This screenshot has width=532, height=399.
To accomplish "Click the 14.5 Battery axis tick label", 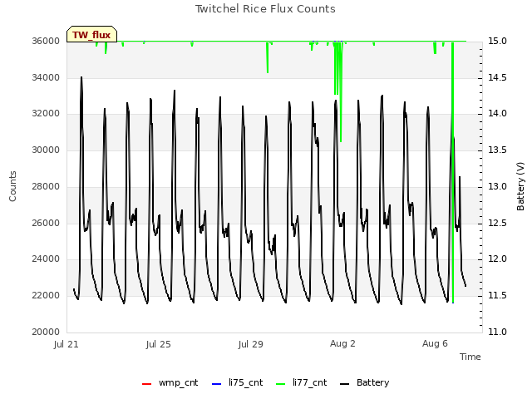I will point(497,77).
